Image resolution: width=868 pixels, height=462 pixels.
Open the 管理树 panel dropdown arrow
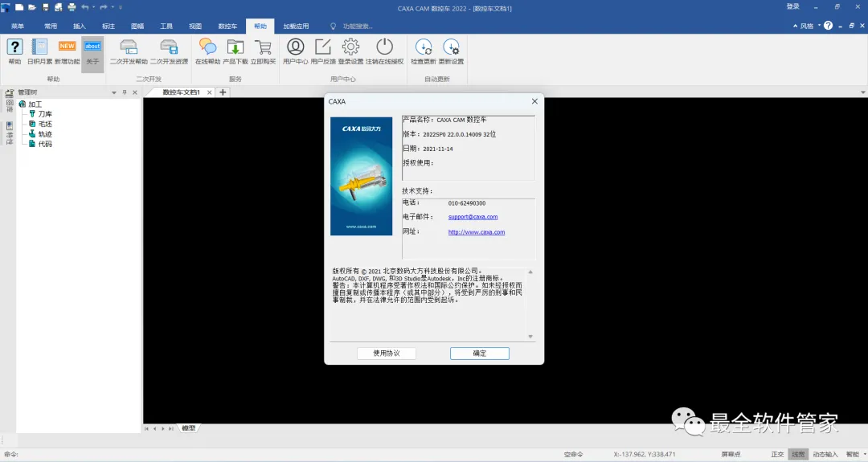coord(114,92)
